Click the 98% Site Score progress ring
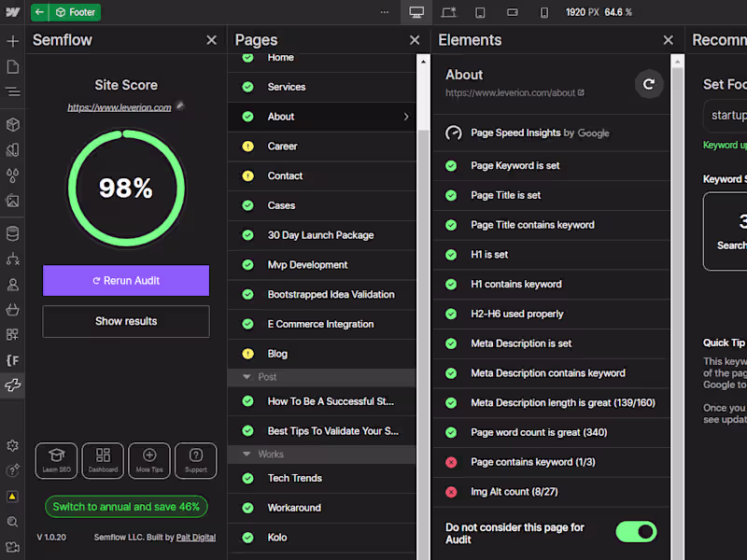 click(126, 189)
